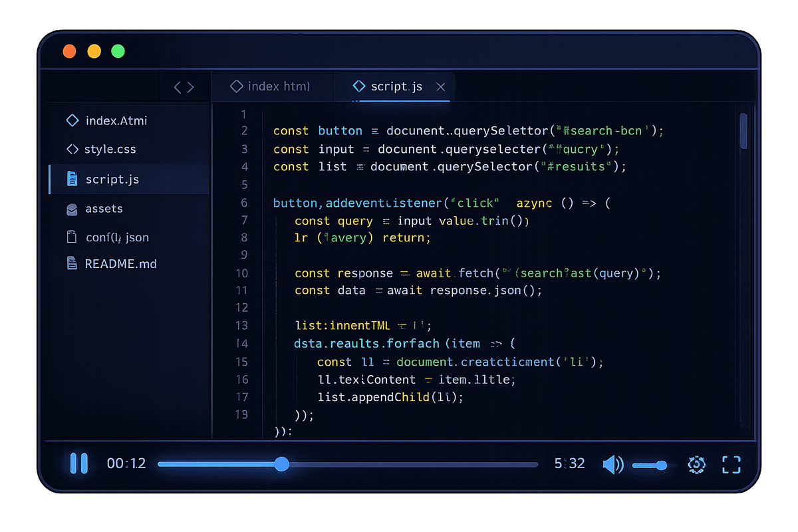Image resolution: width=798 pixels, height=532 pixels.
Task: Close the script.js tab
Action: 440,86
